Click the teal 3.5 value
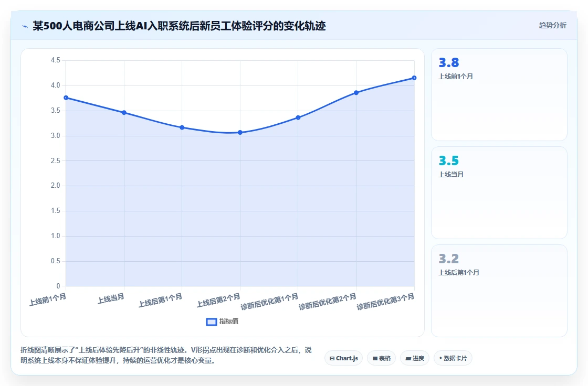 click(449, 160)
